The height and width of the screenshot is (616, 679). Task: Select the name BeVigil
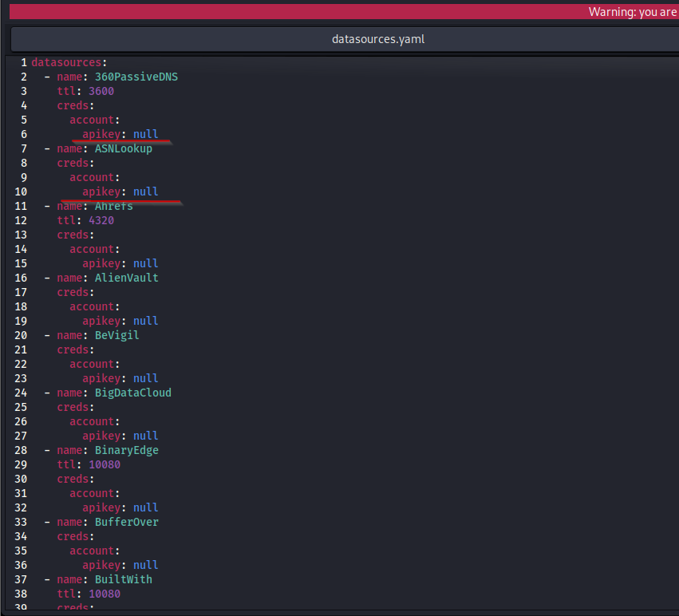pos(117,335)
